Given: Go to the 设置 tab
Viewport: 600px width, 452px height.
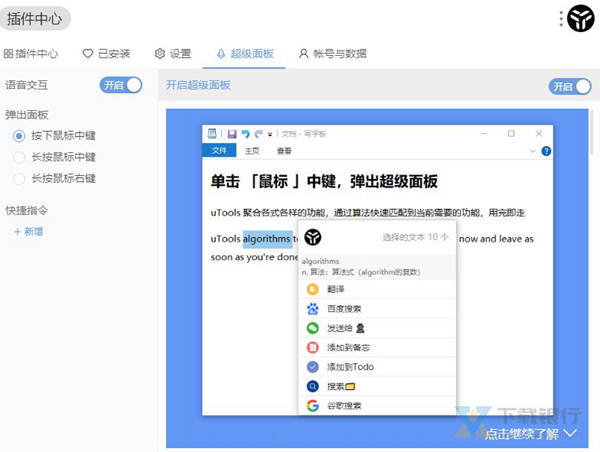Looking at the screenshot, I should (173, 54).
